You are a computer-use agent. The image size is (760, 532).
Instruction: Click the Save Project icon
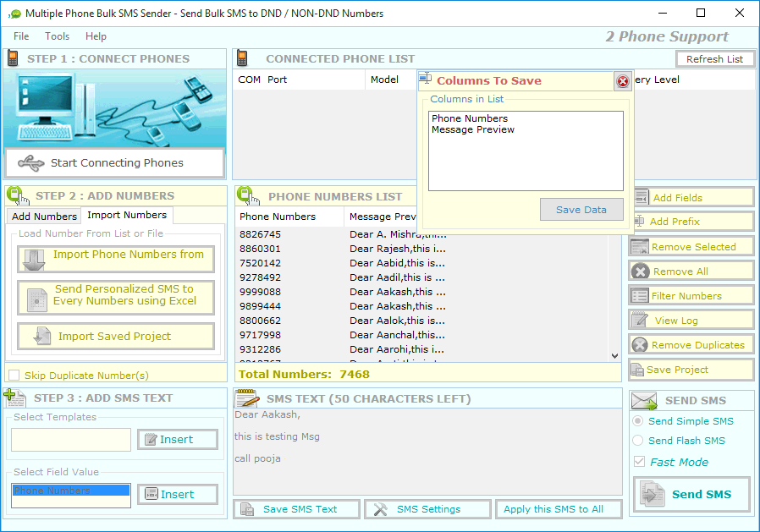coord(637,370)
